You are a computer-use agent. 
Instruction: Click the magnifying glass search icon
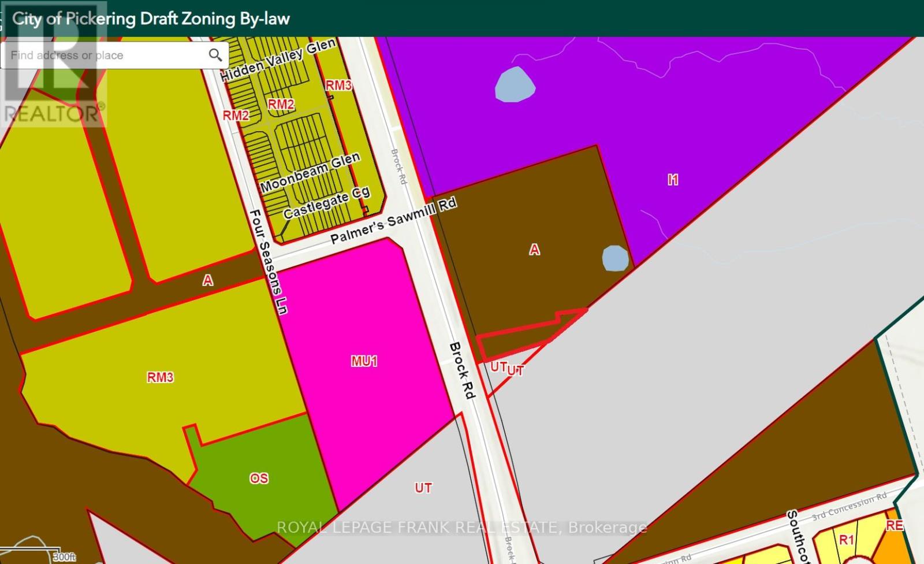coord(215,55)
